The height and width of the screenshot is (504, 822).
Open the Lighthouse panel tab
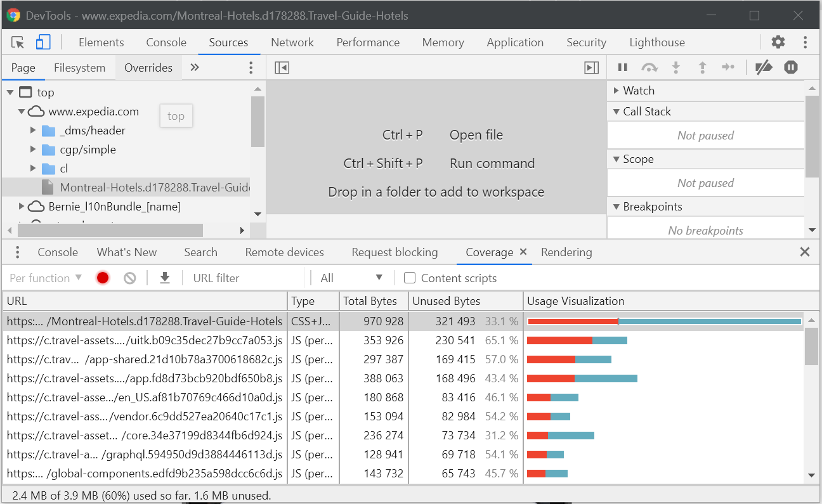click(657, 42)
